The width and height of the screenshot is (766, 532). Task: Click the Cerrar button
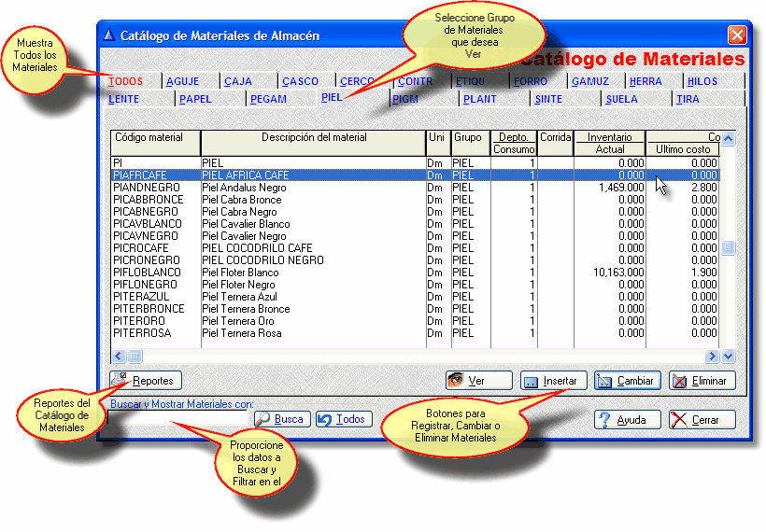[x=702, y=420]
